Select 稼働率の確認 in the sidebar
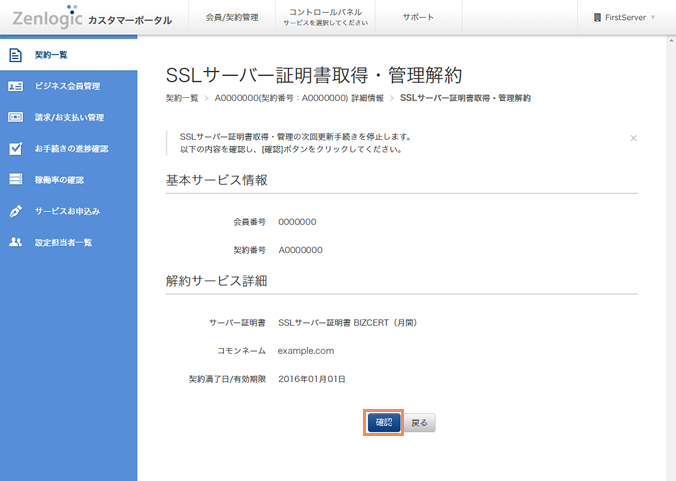Image resolution: width=676 pixels, height=481 pixels. click(x=60, y=180)
